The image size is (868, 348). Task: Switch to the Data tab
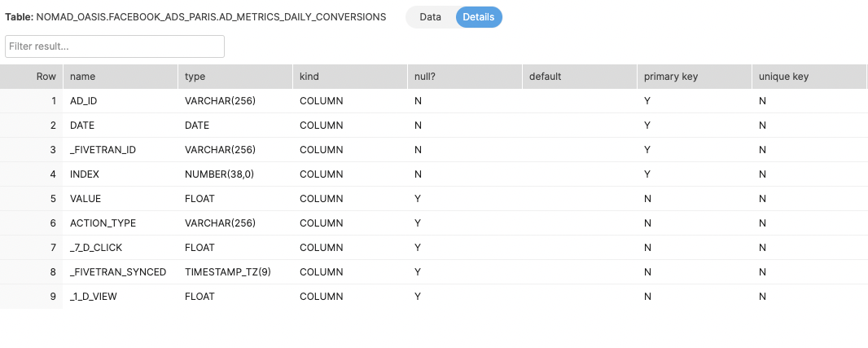[x=431, y=17]
